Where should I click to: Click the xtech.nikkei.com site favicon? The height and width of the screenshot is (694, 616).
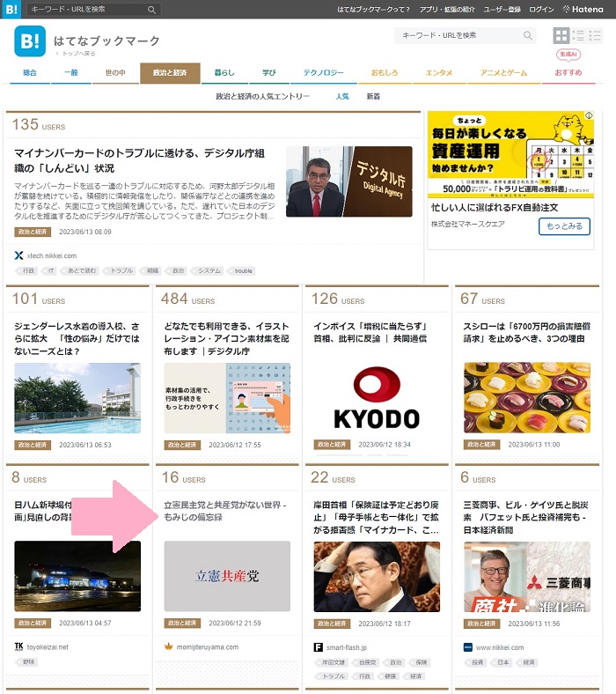tap(18, 255)
